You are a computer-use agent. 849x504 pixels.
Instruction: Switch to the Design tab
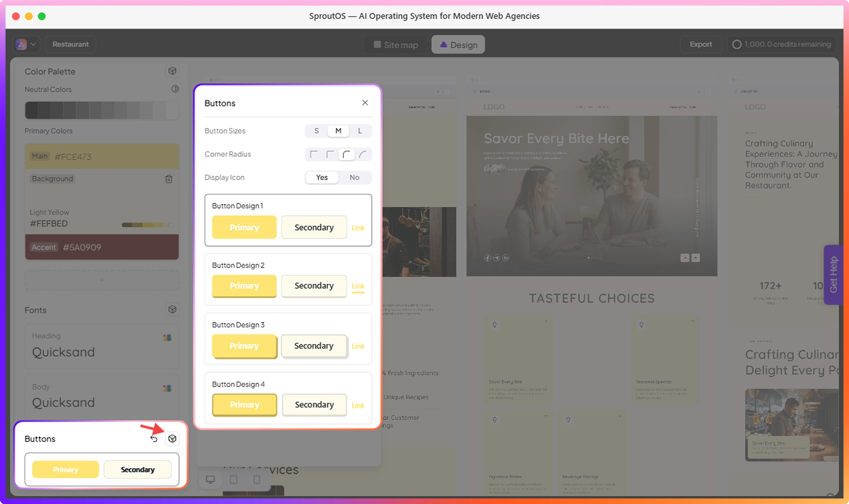458,45
